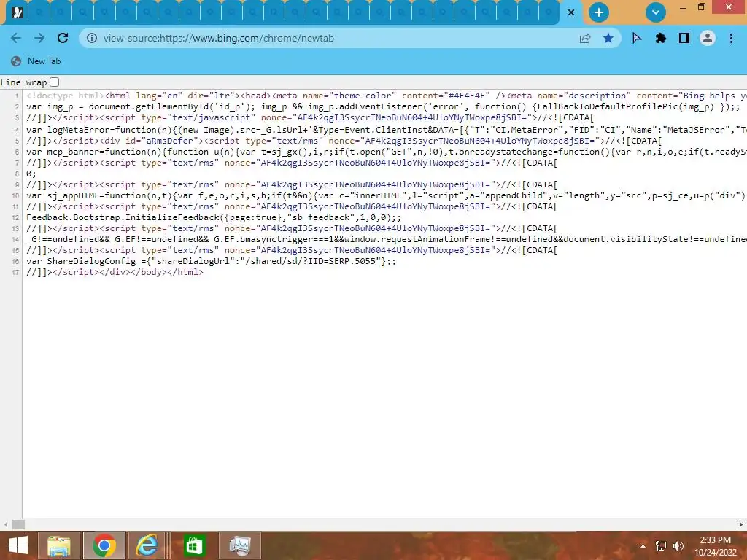747x560 pixels.
Task: Restore down the Chrome window
Action: (x=701, y=7)
